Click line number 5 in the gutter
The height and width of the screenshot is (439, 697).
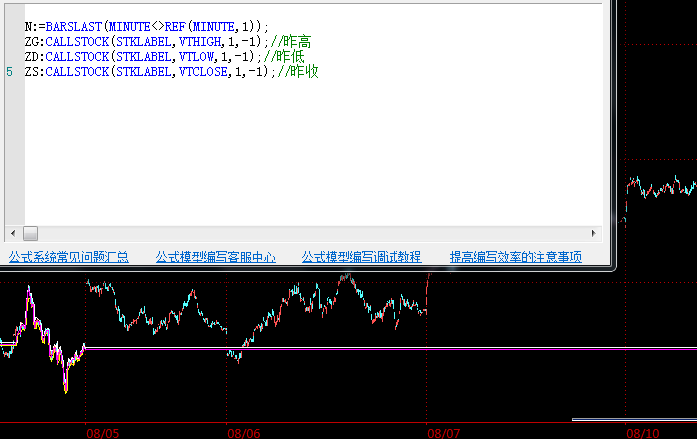(x=10, y=72)
